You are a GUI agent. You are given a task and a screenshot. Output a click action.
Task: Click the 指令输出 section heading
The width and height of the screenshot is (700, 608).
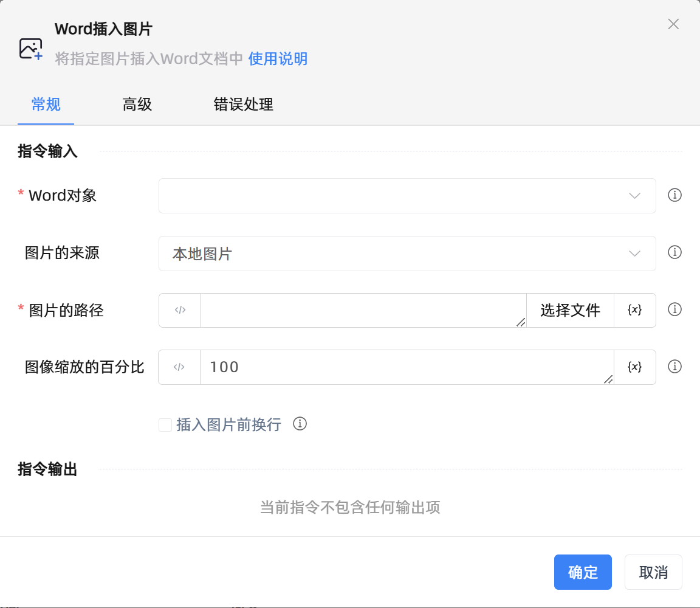48,469
